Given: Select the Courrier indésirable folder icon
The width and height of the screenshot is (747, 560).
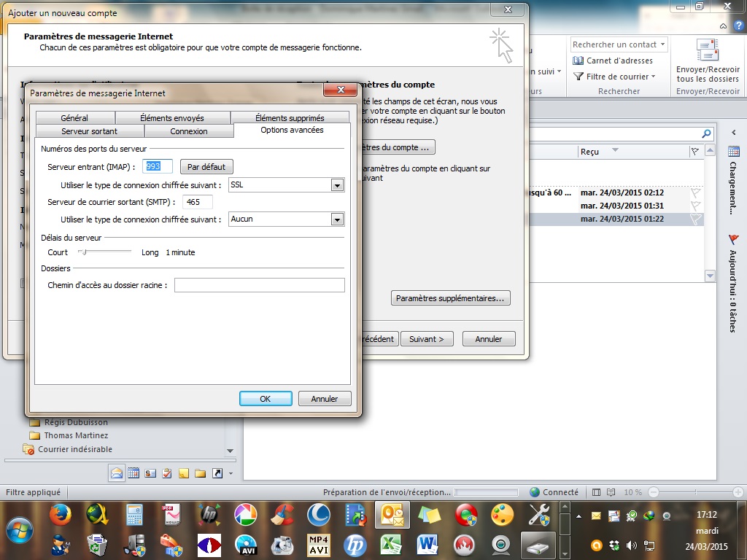Looking at the screenshot, I should click(28, 449).
